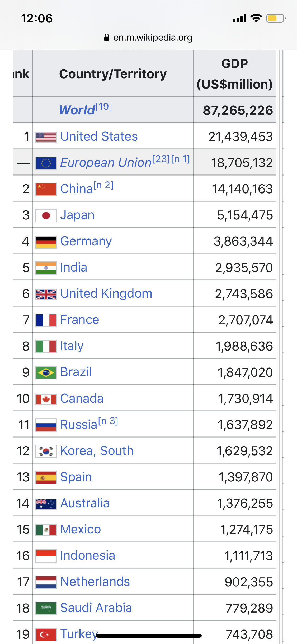Click the Canada flag icon
Image resolution: width=297 pixels, height=644 pixels.
coord(46,399)
